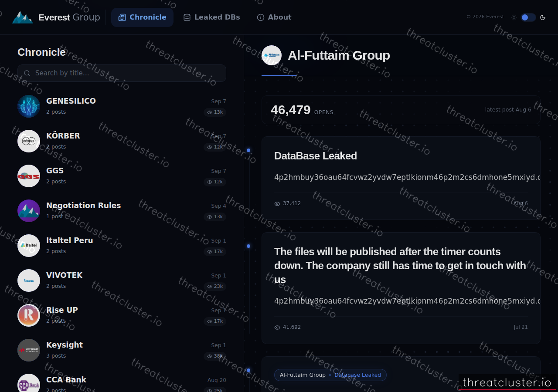
Task: Click the Rise UP logo avatar
Action: (29, 315)
